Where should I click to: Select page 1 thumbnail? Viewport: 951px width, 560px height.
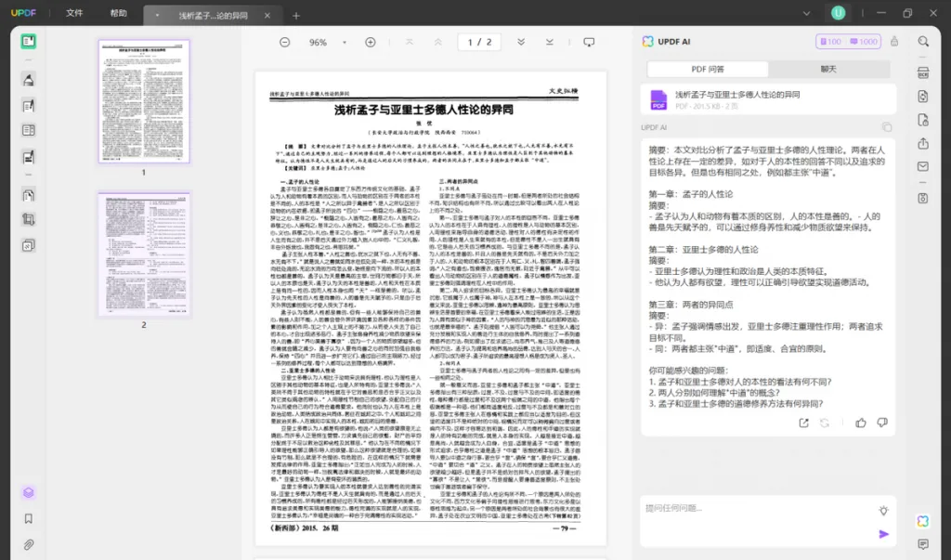tap(144, 101)
